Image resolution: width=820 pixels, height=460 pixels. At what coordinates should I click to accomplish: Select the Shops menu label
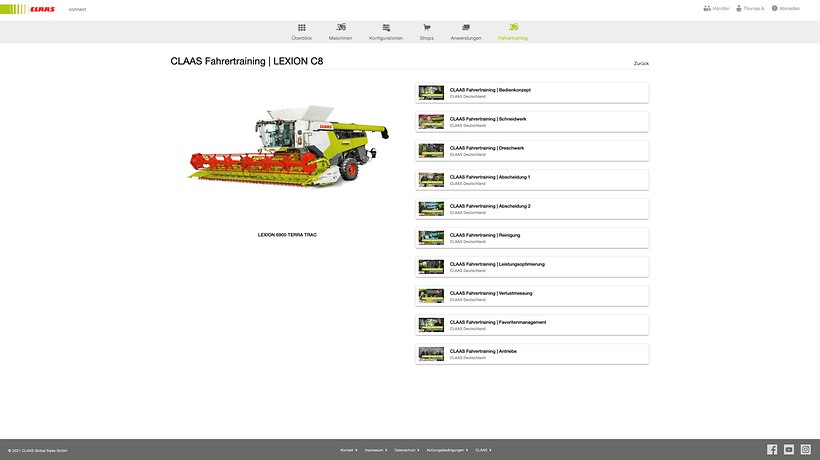click(427, 38)
